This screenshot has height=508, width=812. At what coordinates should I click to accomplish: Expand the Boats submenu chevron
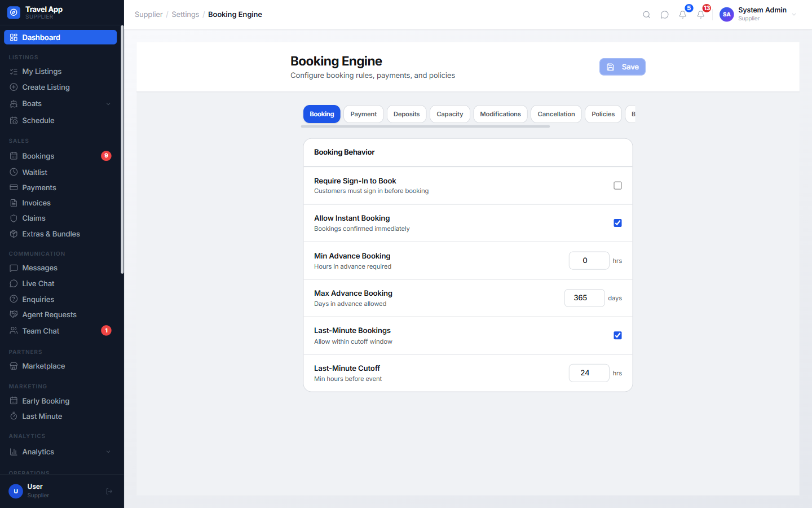click(108, 104)
